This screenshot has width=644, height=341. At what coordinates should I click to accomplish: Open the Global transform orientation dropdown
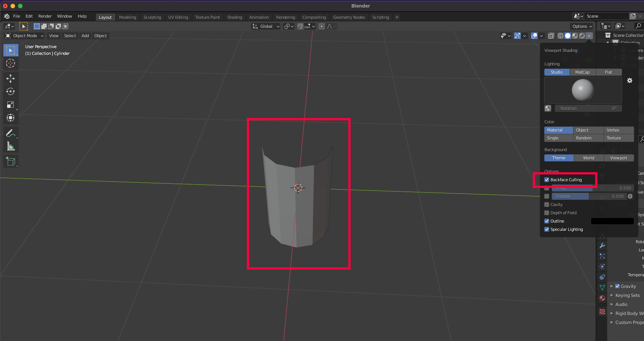(x=266, y=26)
